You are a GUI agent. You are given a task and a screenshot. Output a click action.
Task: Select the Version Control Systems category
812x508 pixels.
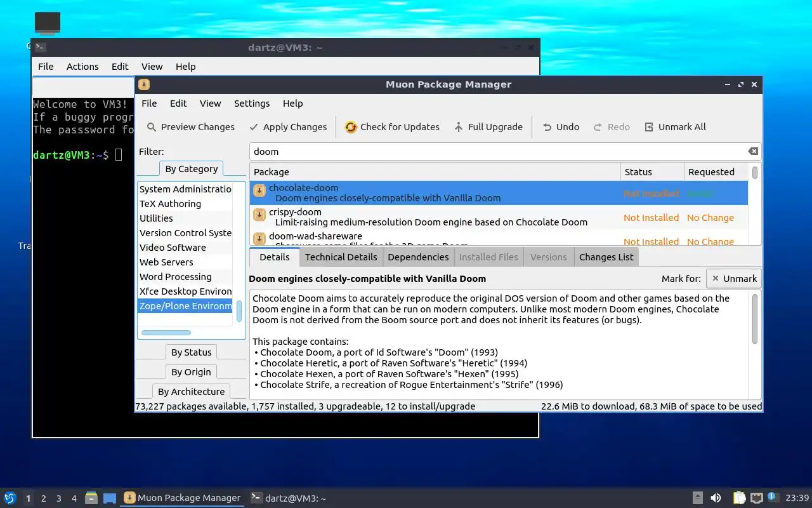[185, 233]
